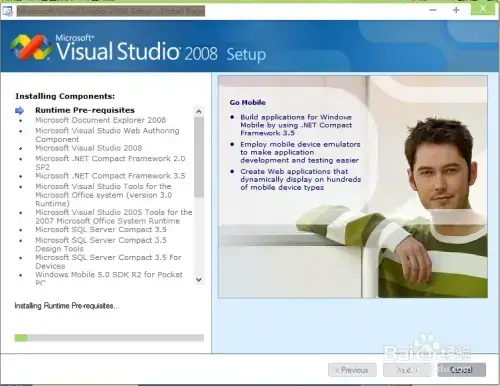Click the component list scroll-up arrow
The width and height of the screenshot is (500, 386).
click(199, 111)
